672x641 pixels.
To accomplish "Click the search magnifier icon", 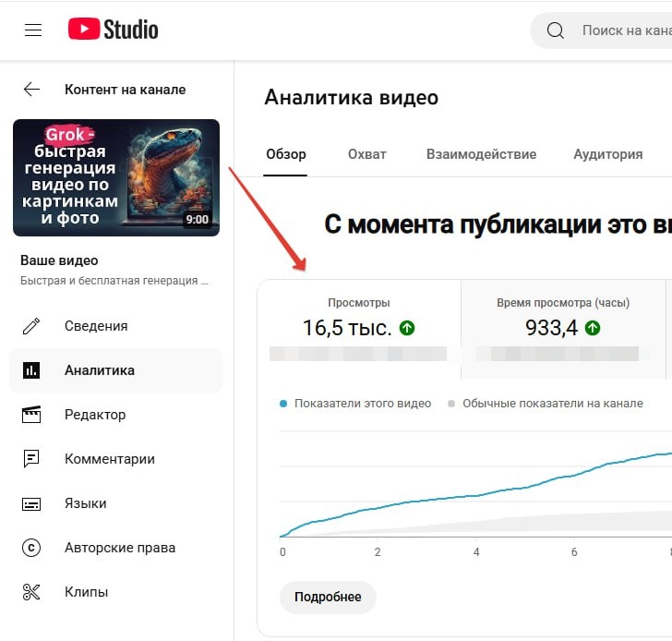I will [x=555, y=30].
